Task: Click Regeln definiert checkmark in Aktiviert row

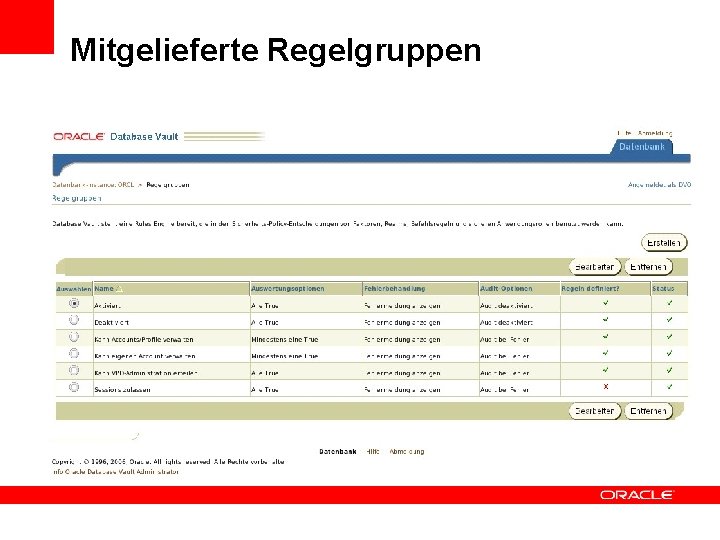Action: coord(606,303)
